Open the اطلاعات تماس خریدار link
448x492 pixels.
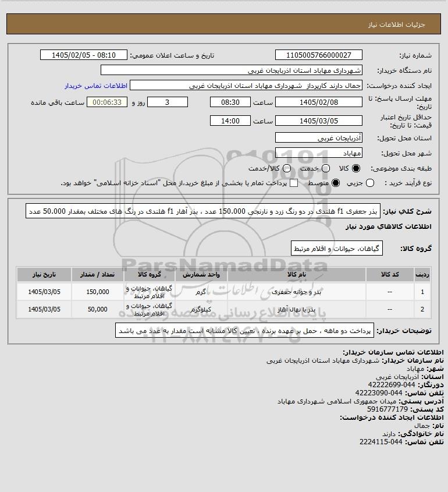pyautogui.click(x=96, y=86)
